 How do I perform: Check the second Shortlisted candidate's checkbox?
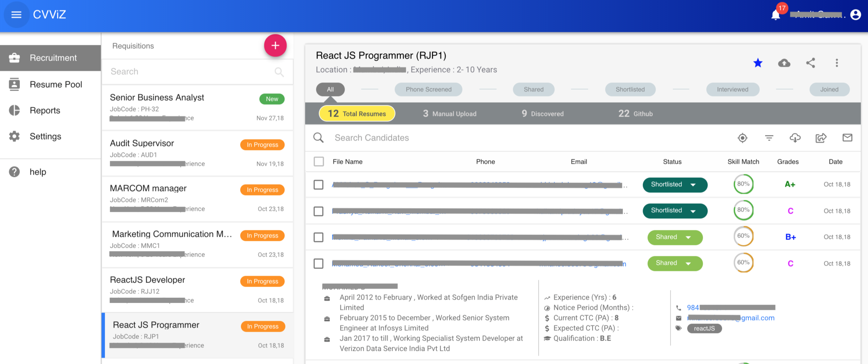318,211
